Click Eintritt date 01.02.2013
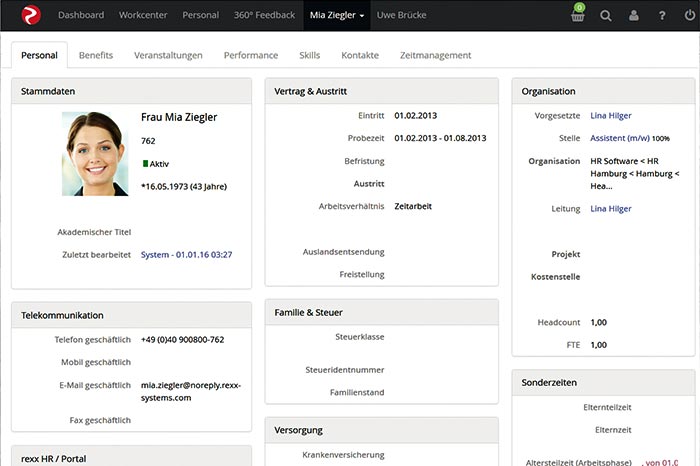700x466 pixels. [416, 116]
